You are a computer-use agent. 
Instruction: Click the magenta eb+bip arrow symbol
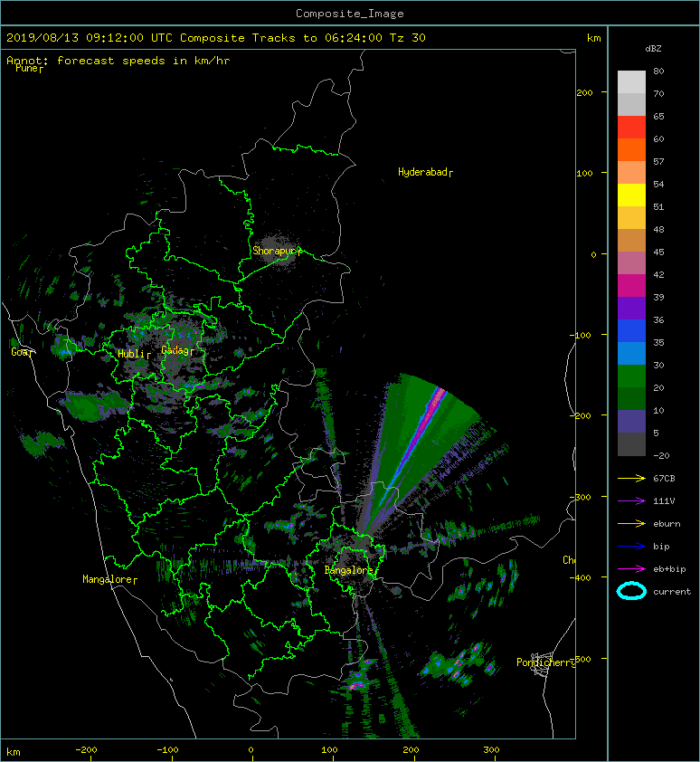pos(631,569)
